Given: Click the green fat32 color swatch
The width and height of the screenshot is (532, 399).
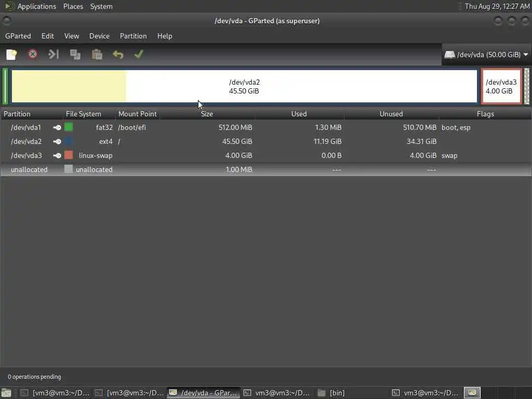Looking at the screenshot, I should (x=69, y=127).
